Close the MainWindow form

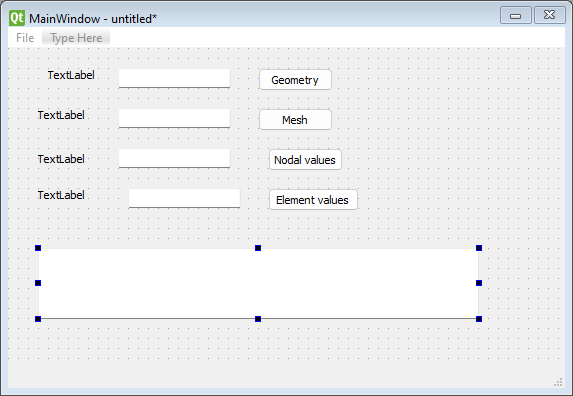click(x=550, y=15)
